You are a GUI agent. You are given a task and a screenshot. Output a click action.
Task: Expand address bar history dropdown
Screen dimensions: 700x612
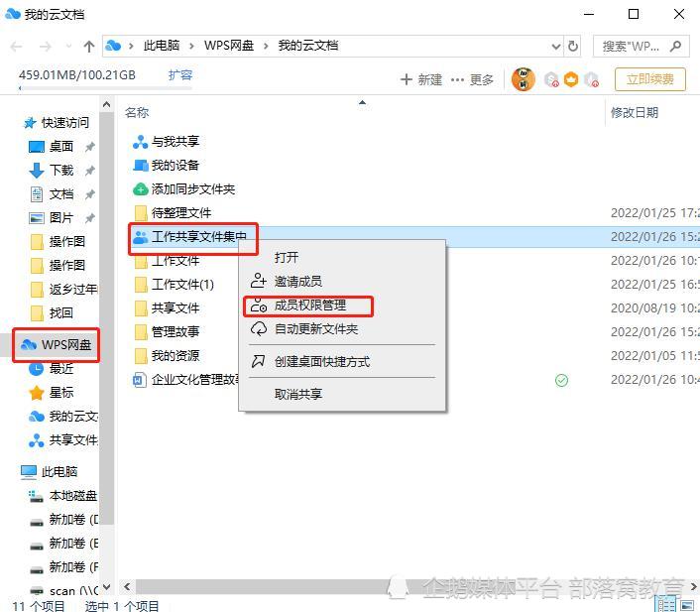(556, 46)
